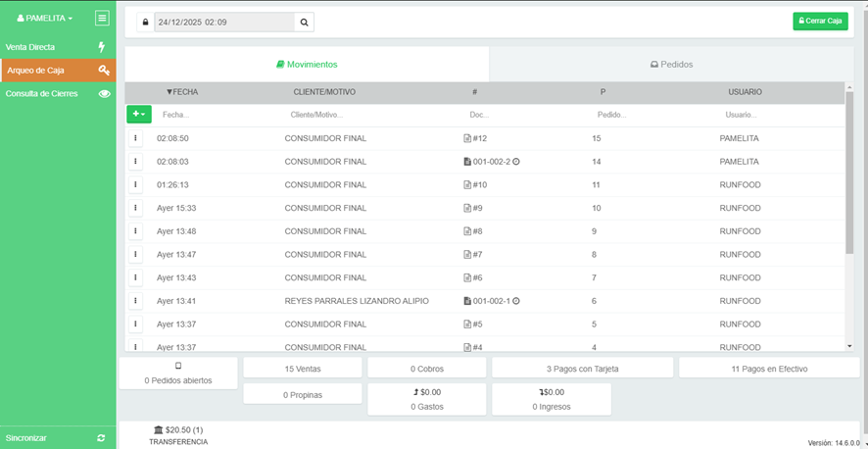Click document icon next to #12
The width and height of the screenshot is (868, 449).
(467, 138)
